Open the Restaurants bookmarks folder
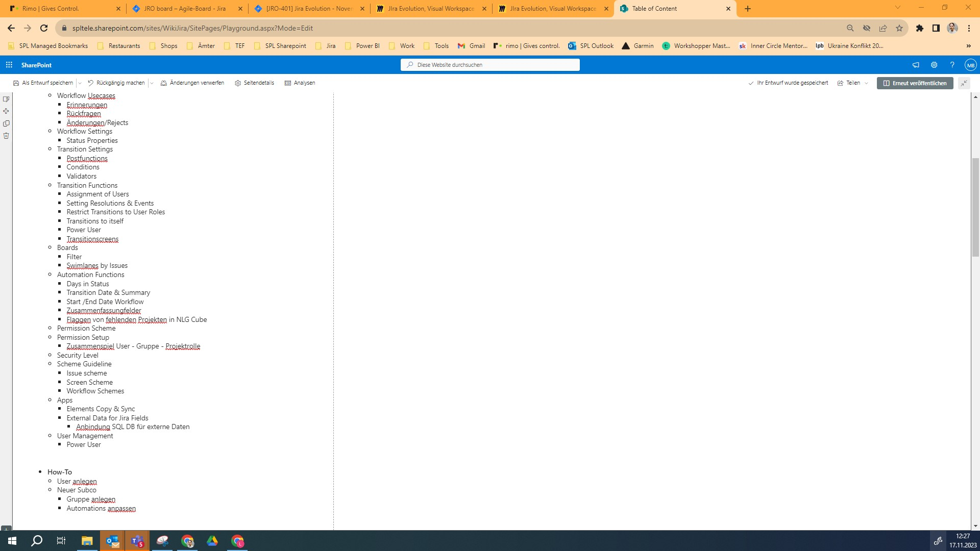 click(118, 46)
